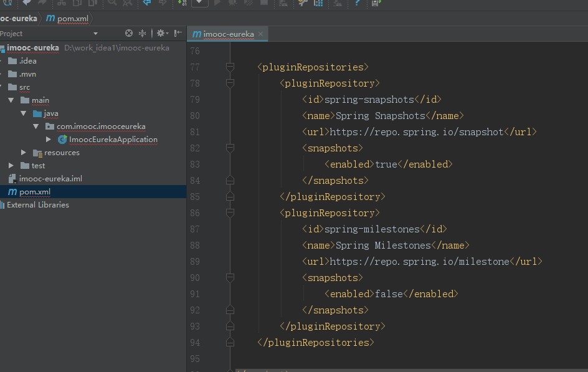
Task: Hide the Project tool window via hide icon
Action: (x=178, y=34)
